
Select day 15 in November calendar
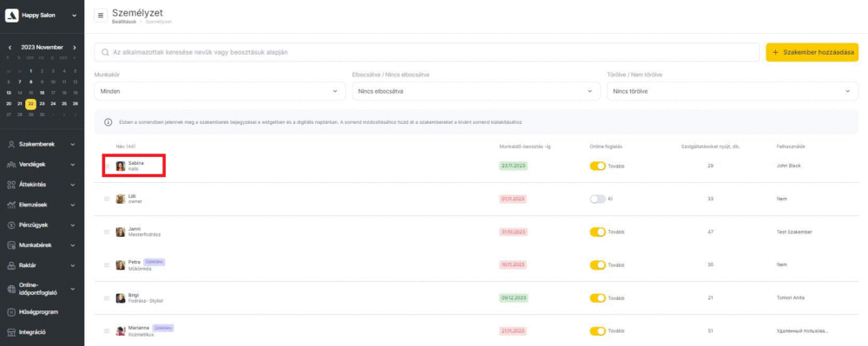click(31, 93)
